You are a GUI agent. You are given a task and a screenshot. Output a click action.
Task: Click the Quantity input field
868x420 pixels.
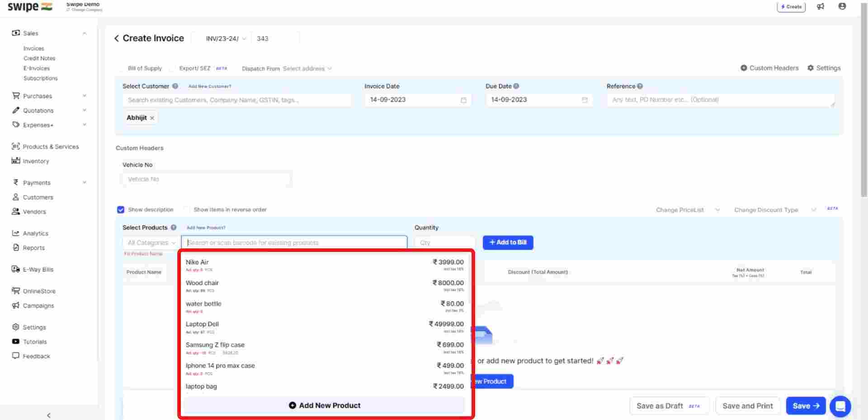click(x=445, y=243)
